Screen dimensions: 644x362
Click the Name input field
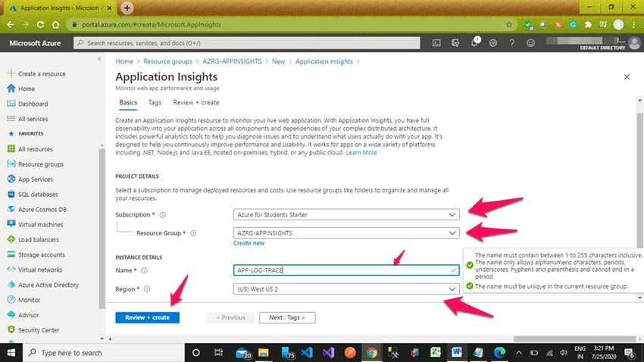pyautogui.click(x=346, y=270)
